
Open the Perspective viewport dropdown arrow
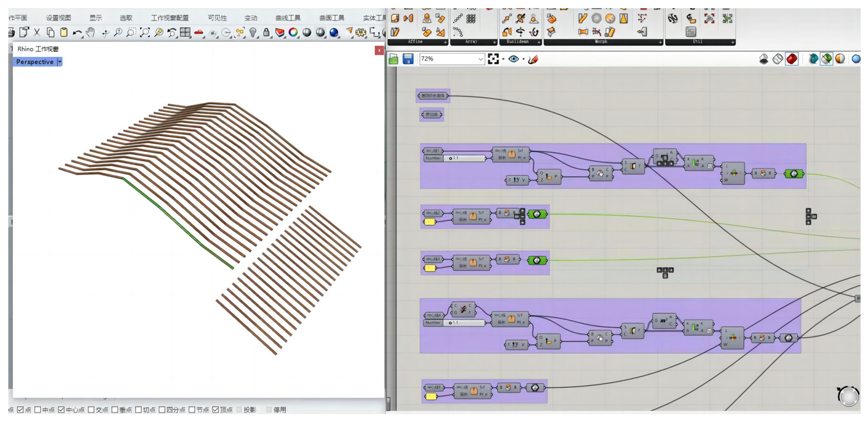[x=60, y=62]
